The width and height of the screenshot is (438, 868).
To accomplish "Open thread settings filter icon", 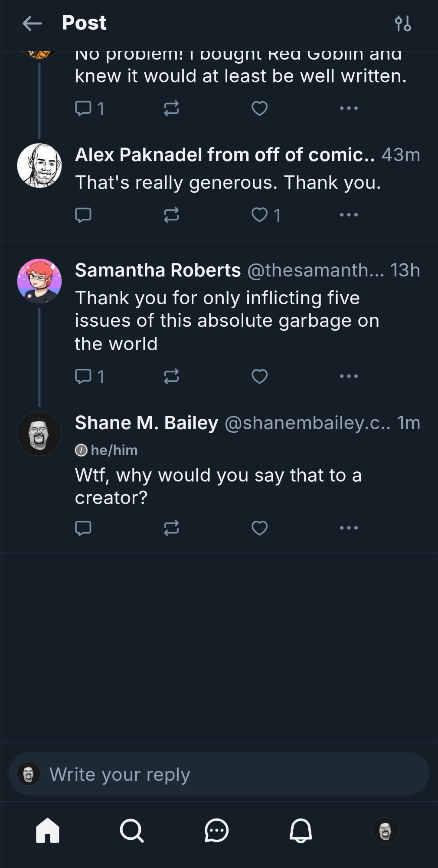I will coord(403,23).
